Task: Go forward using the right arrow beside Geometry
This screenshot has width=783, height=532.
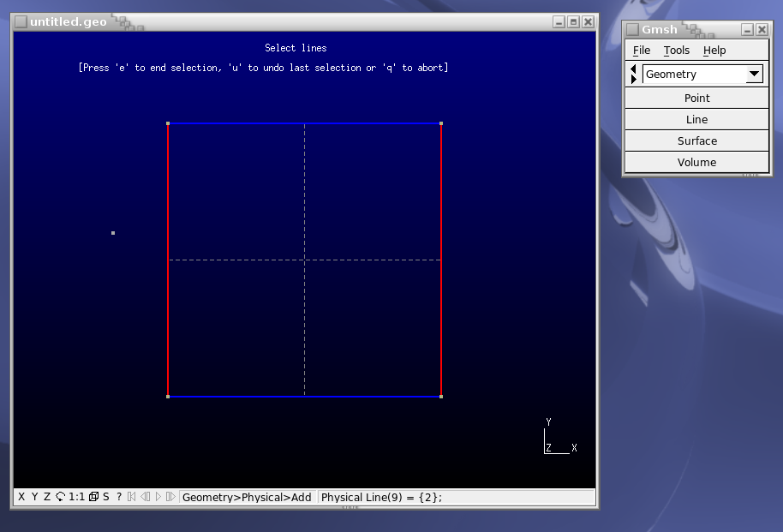Action: [x=633, y=80]
